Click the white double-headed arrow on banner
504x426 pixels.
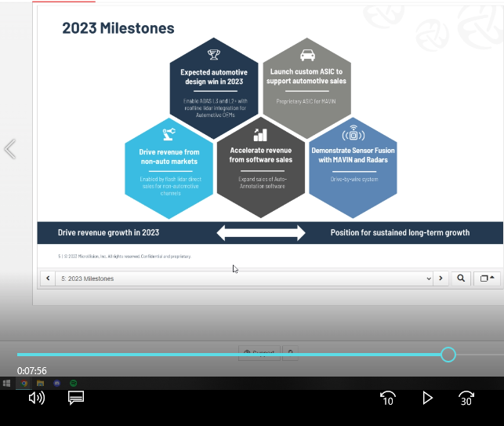click(x=261, y=233)
